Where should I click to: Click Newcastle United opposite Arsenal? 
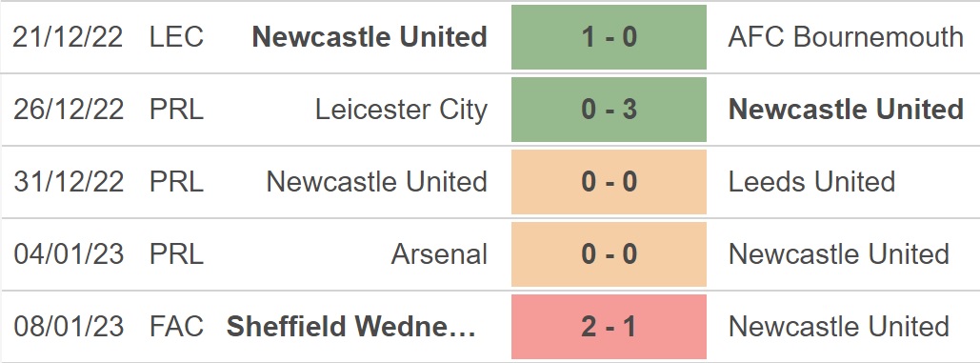[839, 254]
